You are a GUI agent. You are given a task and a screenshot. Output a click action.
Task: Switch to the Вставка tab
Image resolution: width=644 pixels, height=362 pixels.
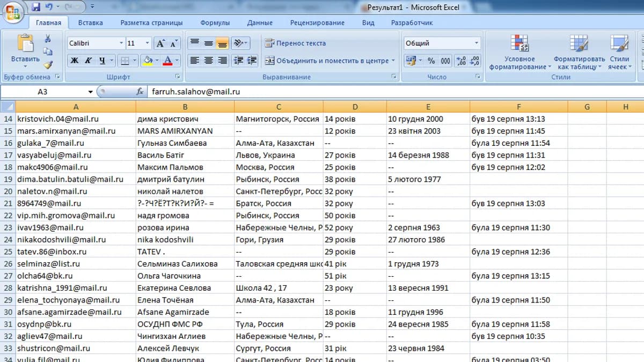point(90,23)
